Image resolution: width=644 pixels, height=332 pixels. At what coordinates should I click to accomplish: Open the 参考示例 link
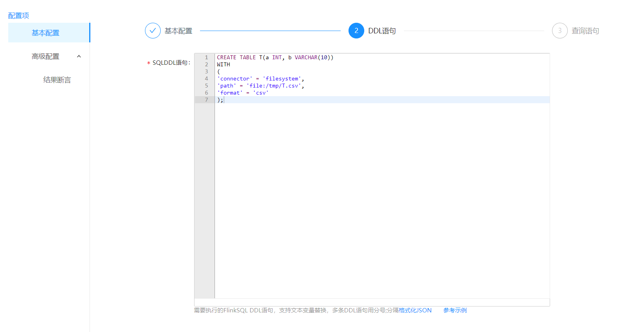coord(455,310)
